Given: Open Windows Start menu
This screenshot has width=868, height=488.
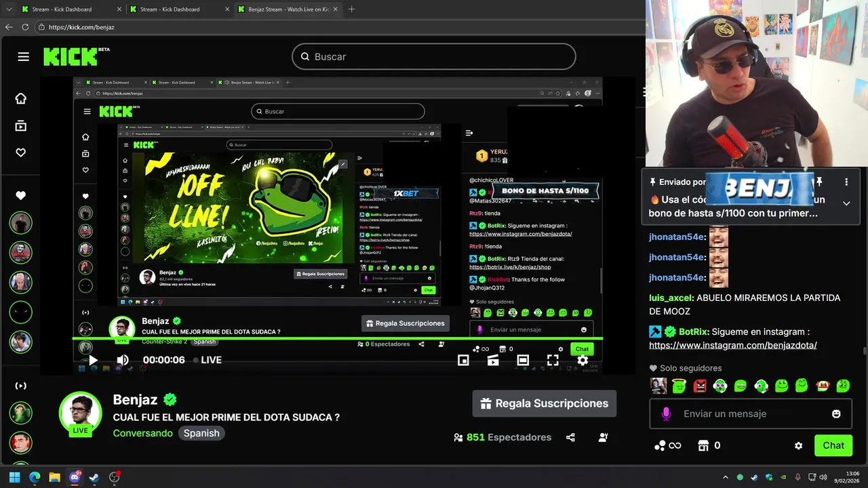Looking at the screenshot, I should (14, 477).
